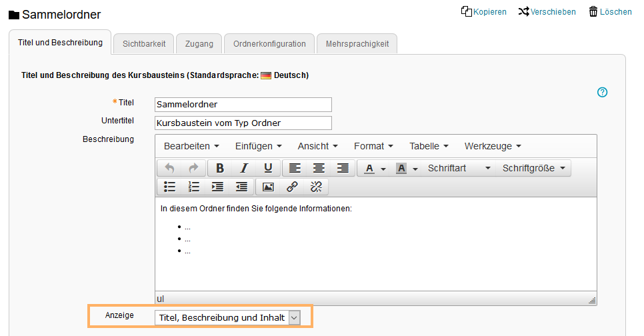Click the insert link icon
The width and height of the screenshot is (644, 336).
tap(292, 187)
